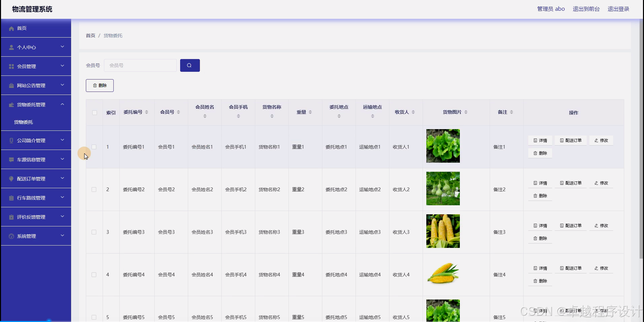Check the row 3 委托编号3 checkbox
The width and height of the screenshot is (644, 322).
[94, 232]
